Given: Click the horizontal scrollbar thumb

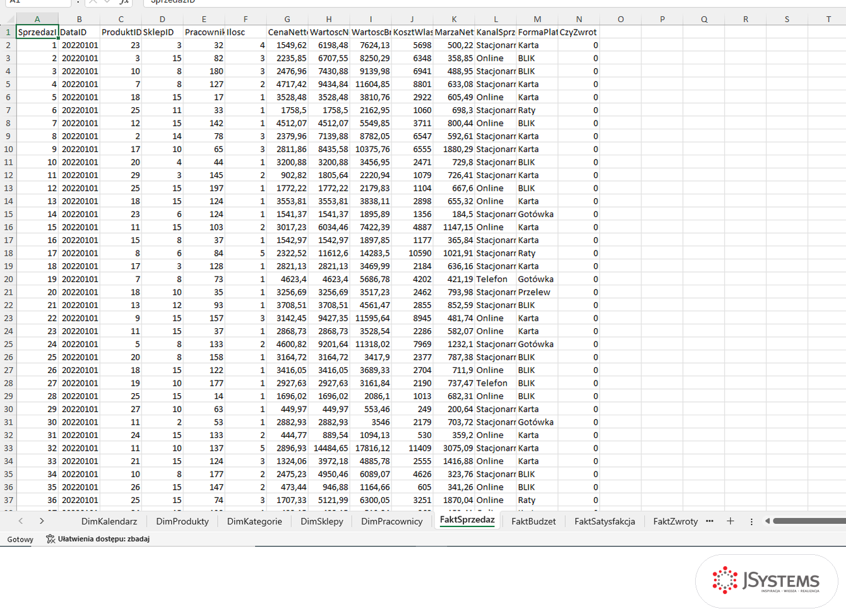Looking at the screenshot, I should (x=809, y=521).
